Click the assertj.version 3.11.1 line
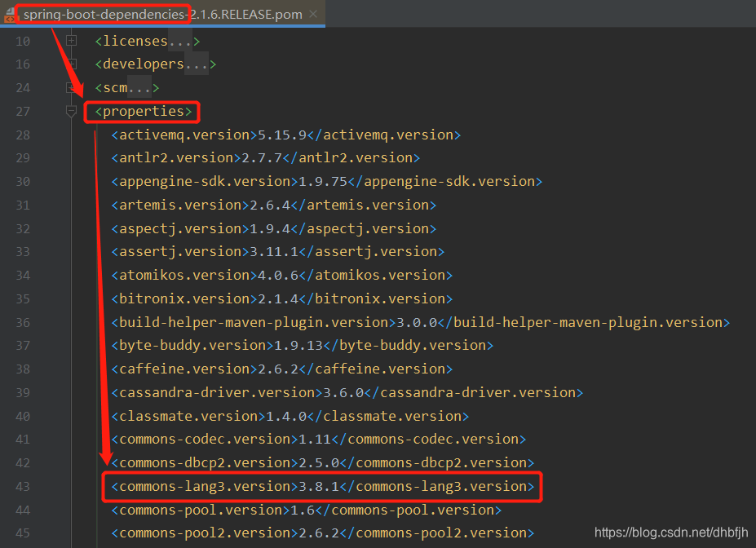This screenshot has width=756, height=548. pyautogui.click(x=278, y=252)
